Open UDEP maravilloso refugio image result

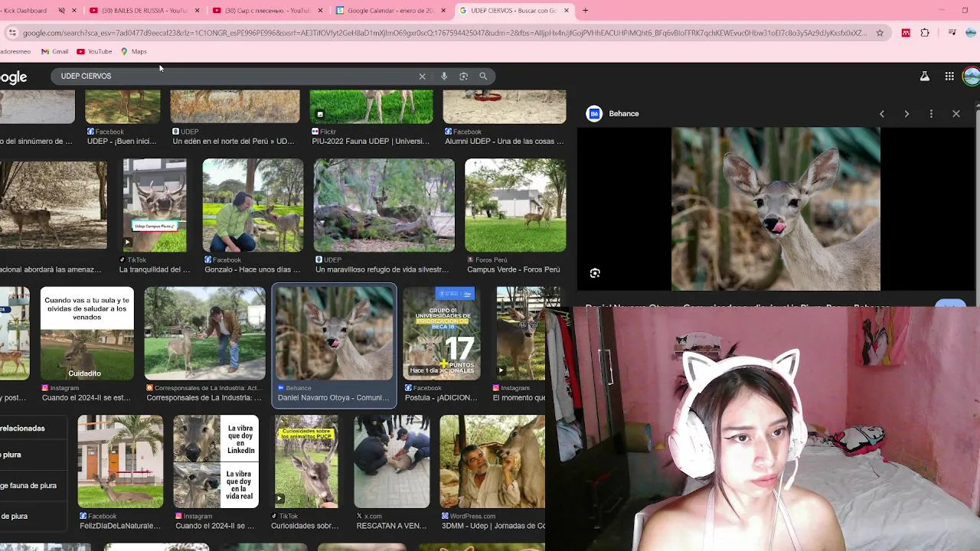pos(384,205)
